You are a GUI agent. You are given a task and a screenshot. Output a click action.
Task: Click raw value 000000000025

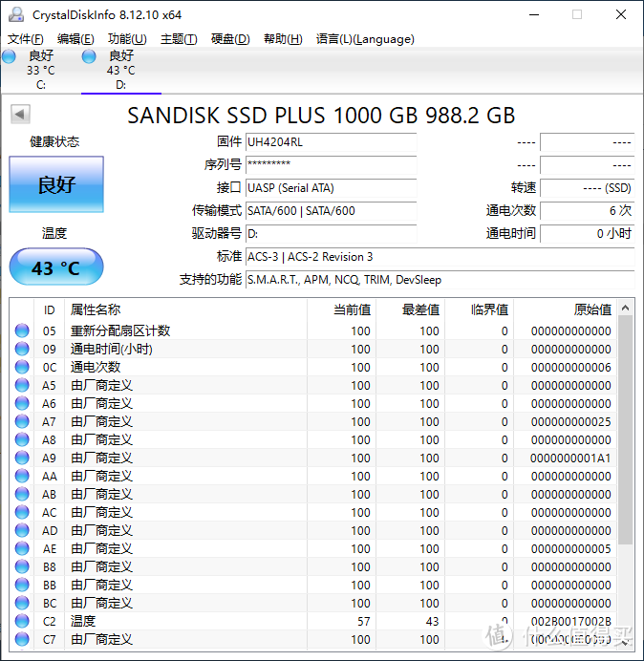point(570,421)
